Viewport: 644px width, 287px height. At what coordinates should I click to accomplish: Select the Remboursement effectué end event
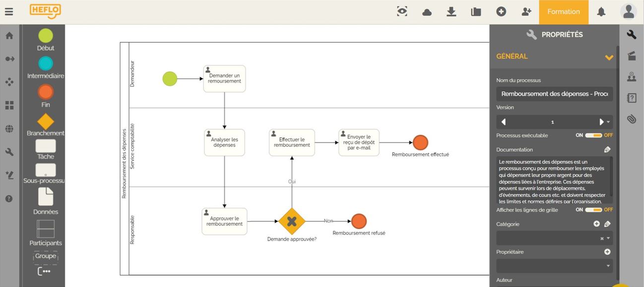pyautogui.click(x=420, y=143)
